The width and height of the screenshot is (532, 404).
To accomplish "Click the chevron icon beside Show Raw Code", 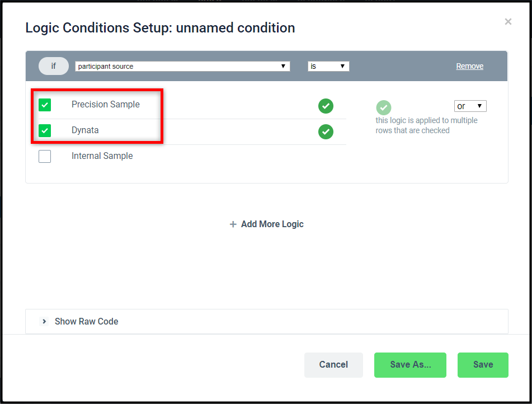I will pos(44,321).
